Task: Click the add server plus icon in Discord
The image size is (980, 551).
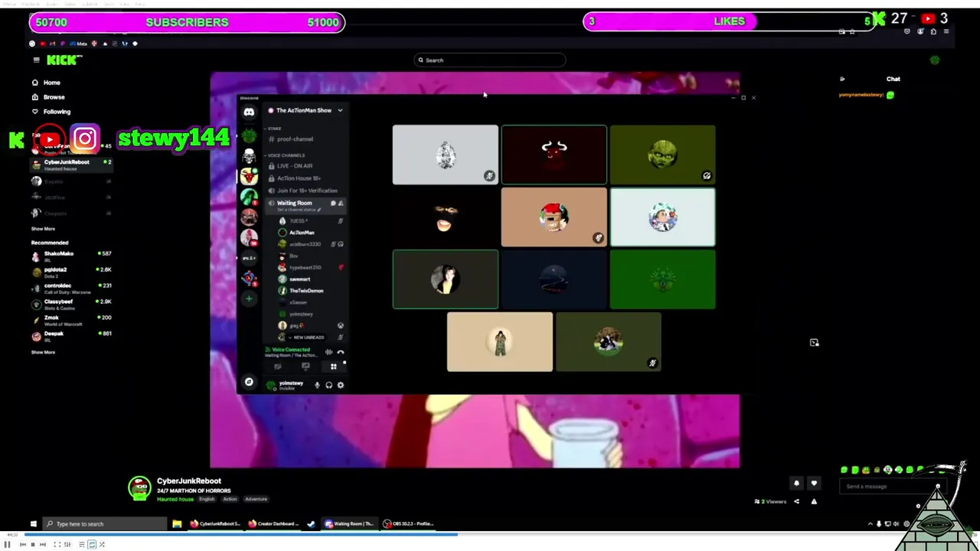Action: (249, 299)
